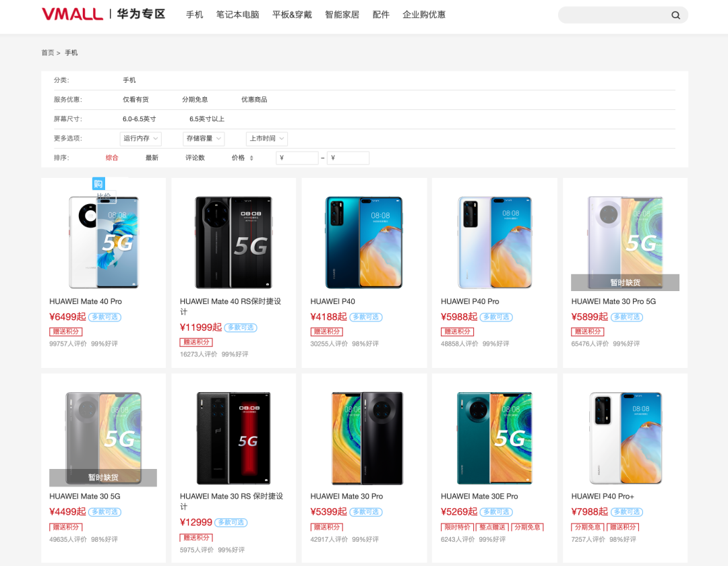Toggle the 仅看有货 filter
Viewport: 728px width, 566px height.
click(x=135, y=100)
